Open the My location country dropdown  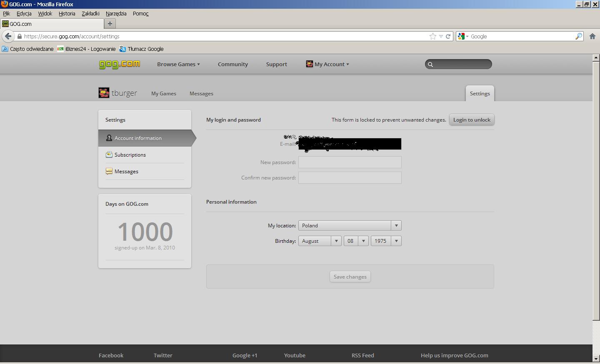click(x=350, y=225)
